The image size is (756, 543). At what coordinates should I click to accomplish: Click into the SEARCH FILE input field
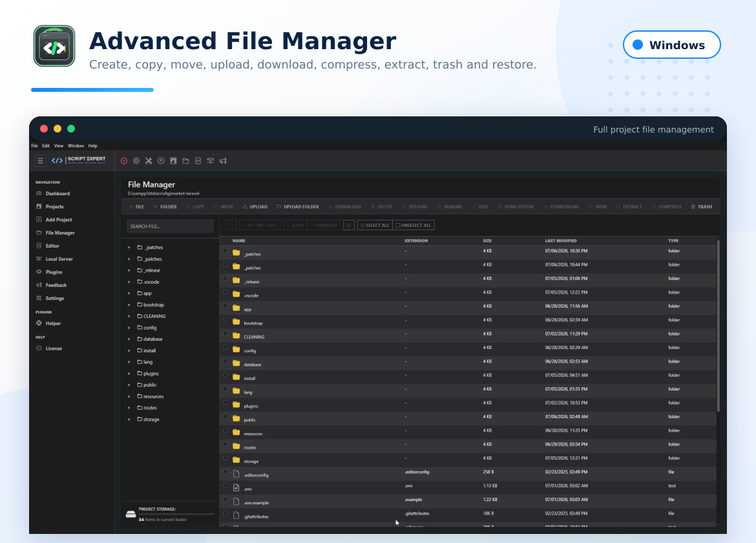click(x=170, y=226)
